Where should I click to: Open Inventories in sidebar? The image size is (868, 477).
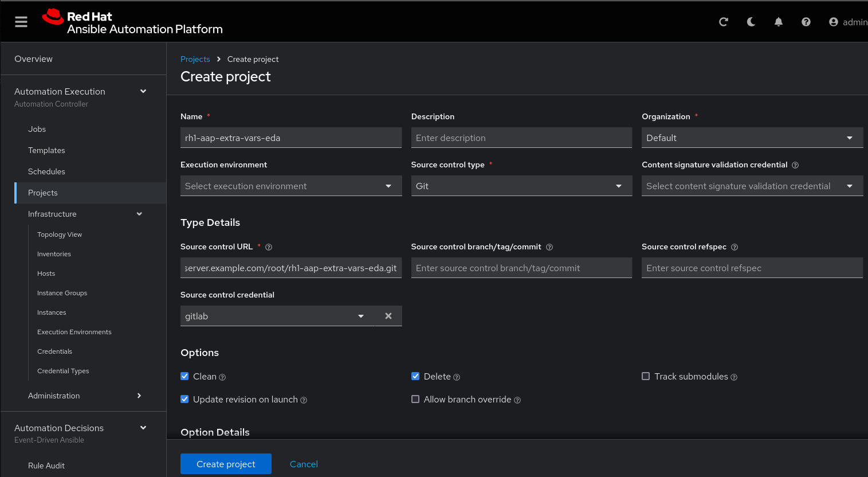click(54, 254)
